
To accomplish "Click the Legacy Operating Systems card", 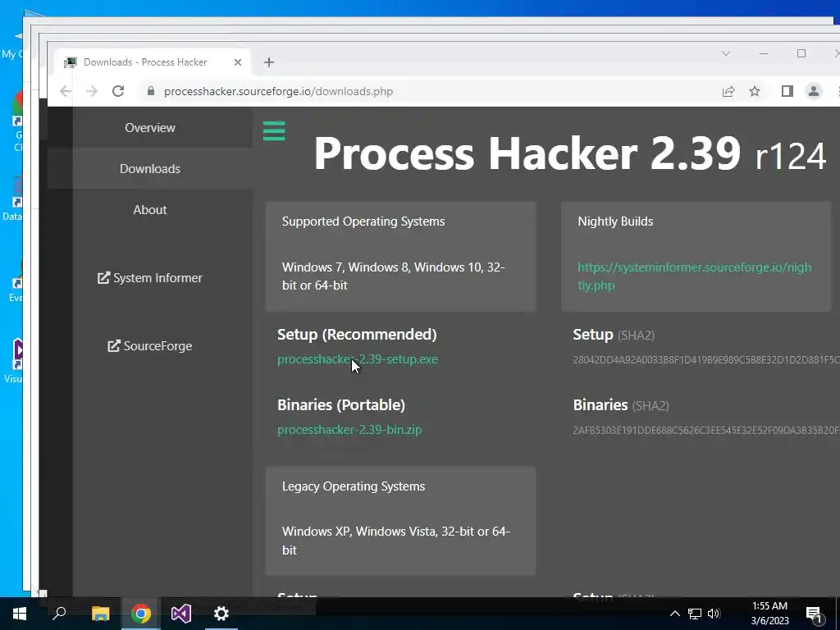I will click(x=400, y=521).
